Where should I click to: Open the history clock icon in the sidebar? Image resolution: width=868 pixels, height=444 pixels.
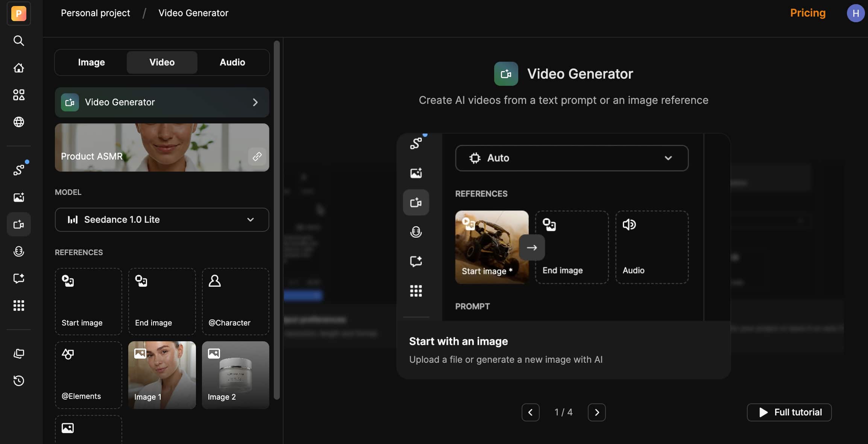(19, 381)
